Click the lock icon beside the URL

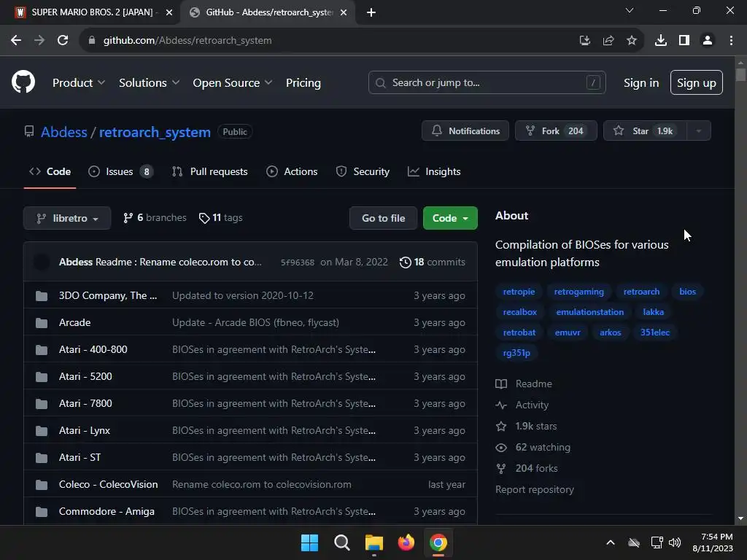tap(92, 41)
